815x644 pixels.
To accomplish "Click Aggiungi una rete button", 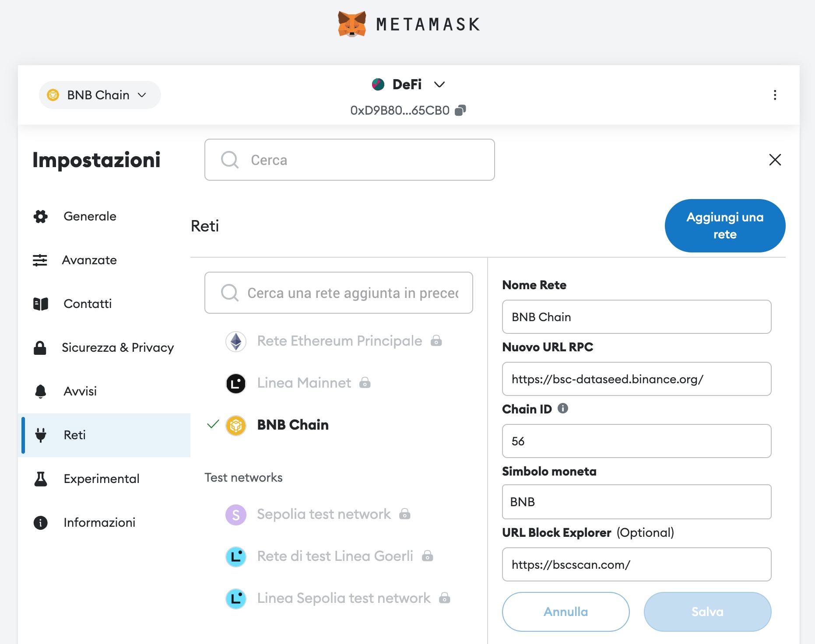I will point(725,226).
